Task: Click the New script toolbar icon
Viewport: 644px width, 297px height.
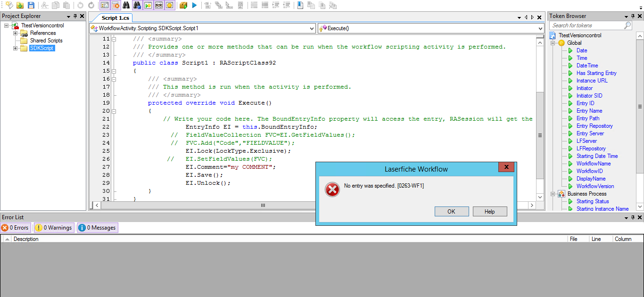Action: [8, 5]
